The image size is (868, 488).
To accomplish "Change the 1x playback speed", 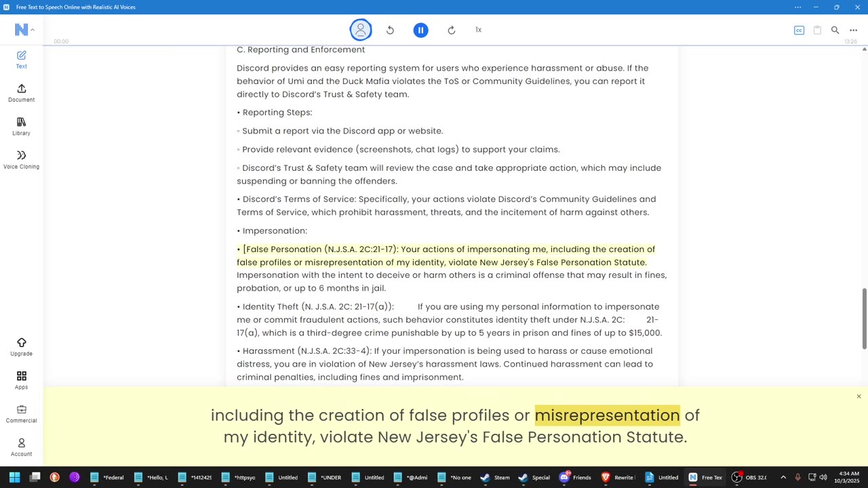I will 478,30.
